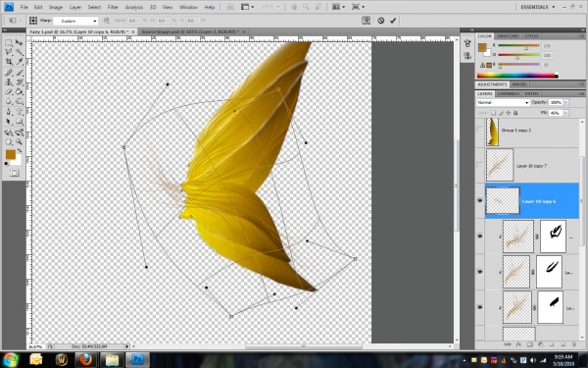Select the Magic Wand tool
Image resolution: width=588 pixels, height=368 pixels.
[20, 52]
